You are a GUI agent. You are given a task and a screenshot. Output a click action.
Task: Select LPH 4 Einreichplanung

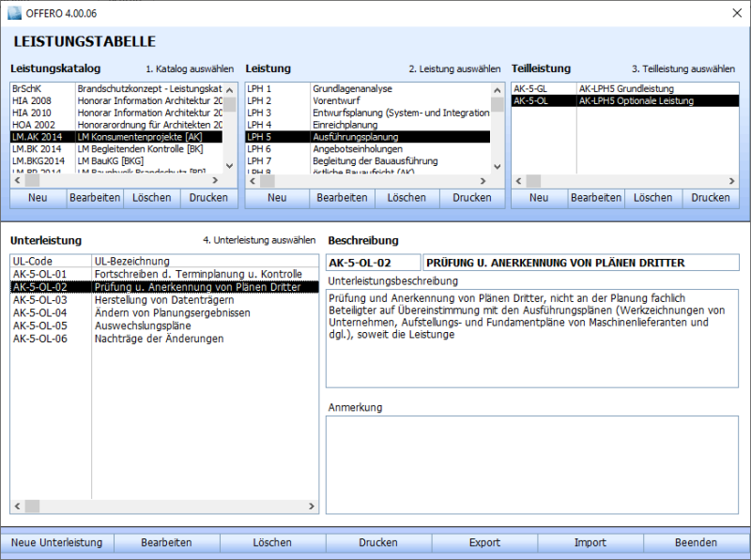368,125
